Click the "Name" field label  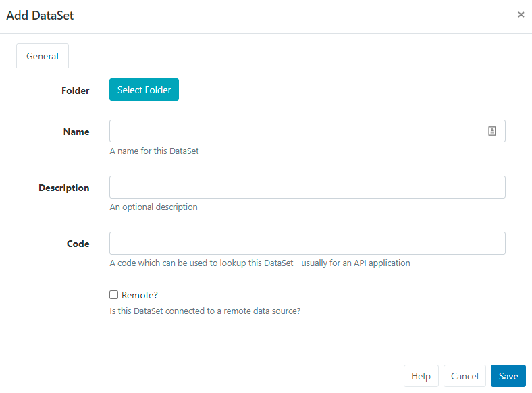tap(76, 132)
